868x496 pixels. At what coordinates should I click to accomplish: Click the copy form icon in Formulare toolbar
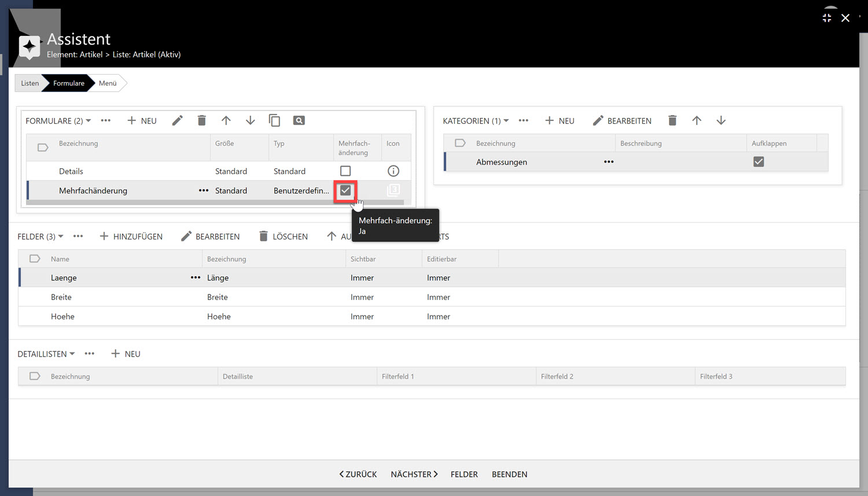coord(274,120)
